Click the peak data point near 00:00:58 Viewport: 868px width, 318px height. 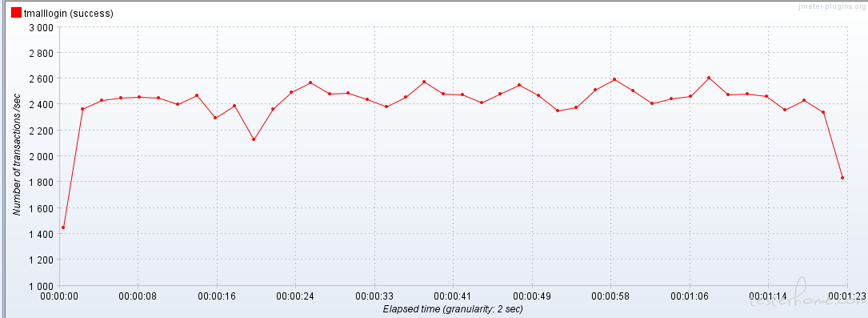[x=614, y=79]
